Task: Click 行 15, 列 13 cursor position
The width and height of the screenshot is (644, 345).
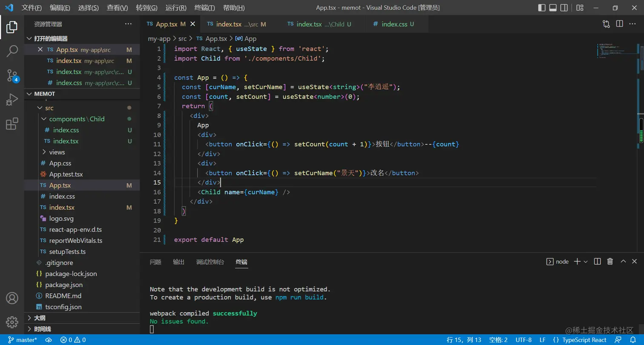Action: click(464, 340)
